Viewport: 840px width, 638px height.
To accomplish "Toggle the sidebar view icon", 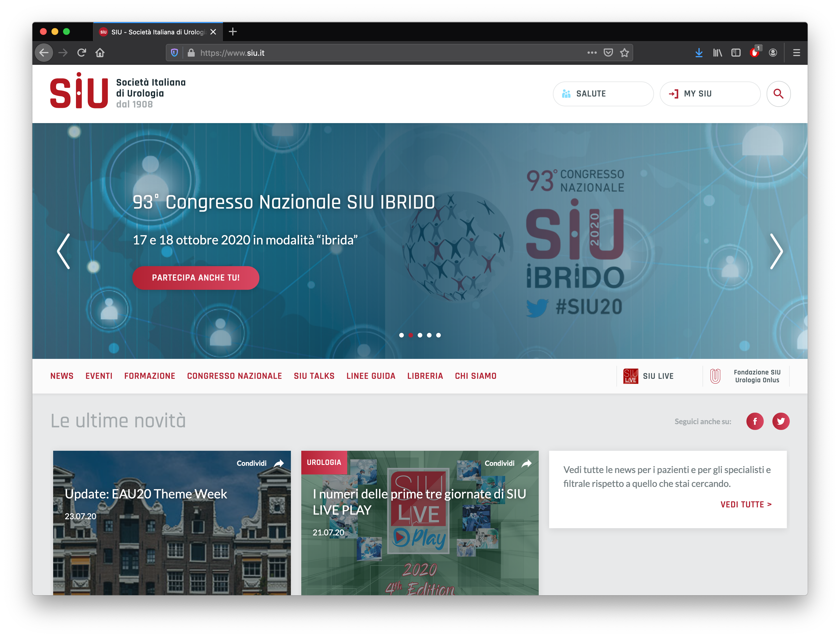I will [736, 53].
